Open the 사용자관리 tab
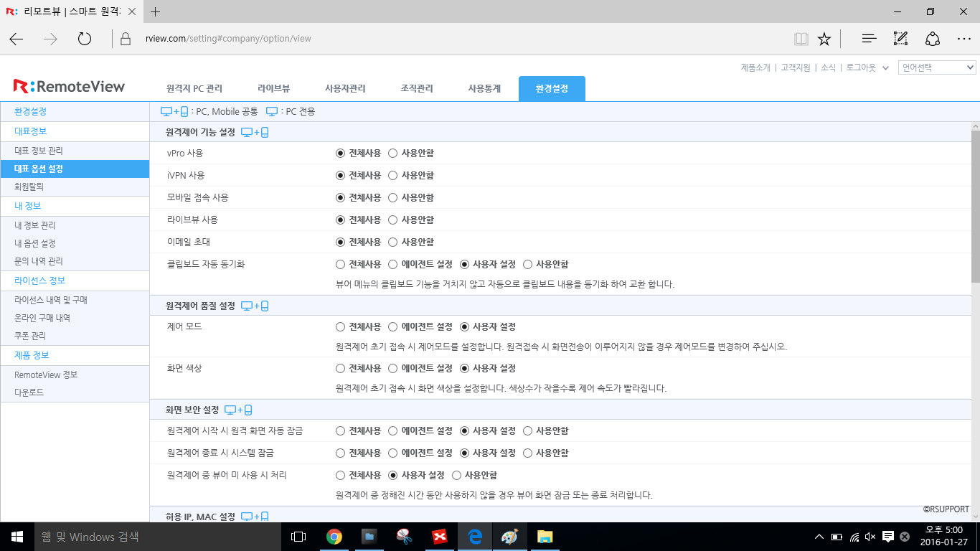 (x=345, y=88)
